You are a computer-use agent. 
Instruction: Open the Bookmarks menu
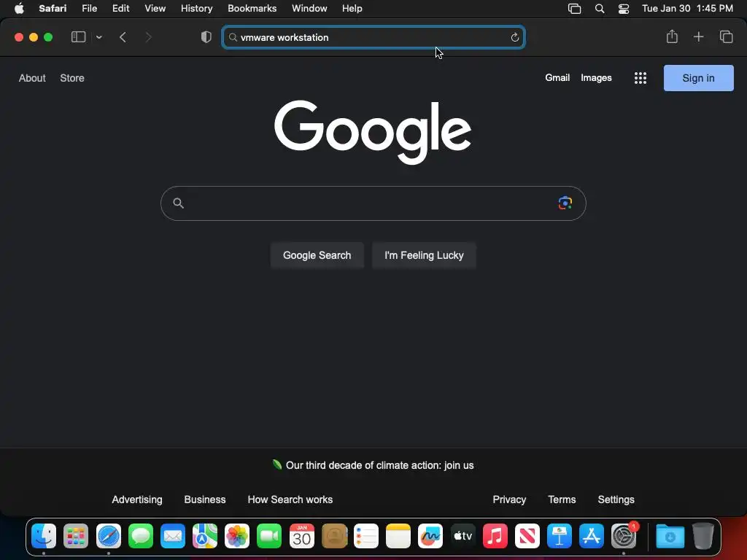pos(252,8)
